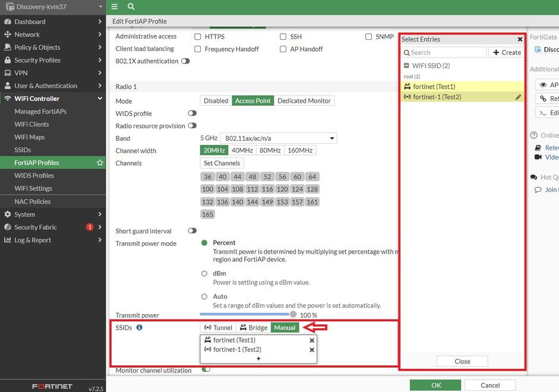Collapse the WIFI SSID (2) group icon
The image size is (559, 392).
406,65
